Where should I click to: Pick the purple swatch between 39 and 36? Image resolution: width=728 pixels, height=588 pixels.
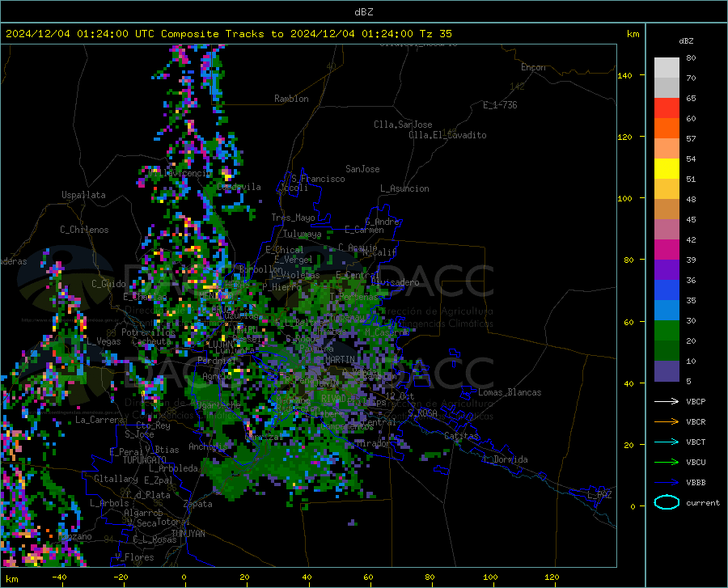(667, 270)
